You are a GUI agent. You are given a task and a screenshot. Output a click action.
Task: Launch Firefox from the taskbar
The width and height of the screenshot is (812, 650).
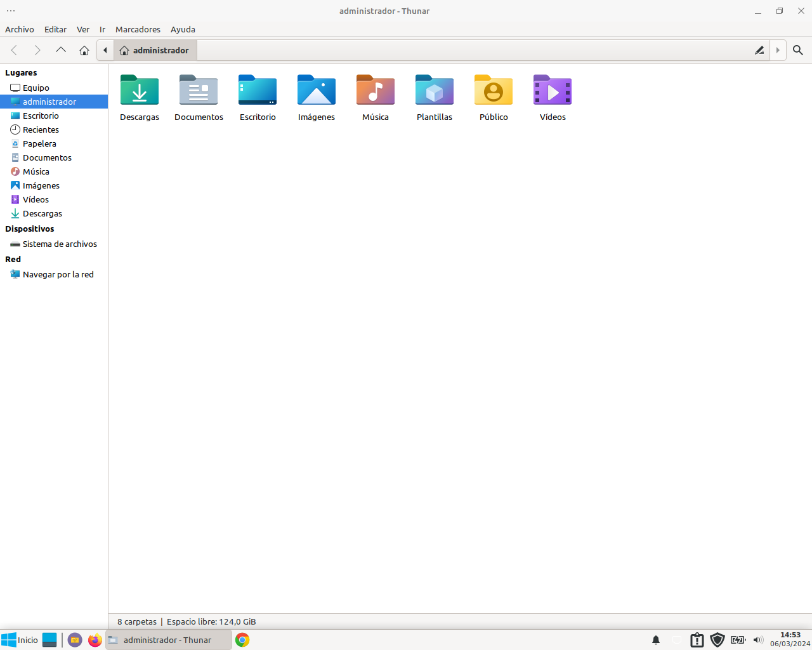point(95,640)
